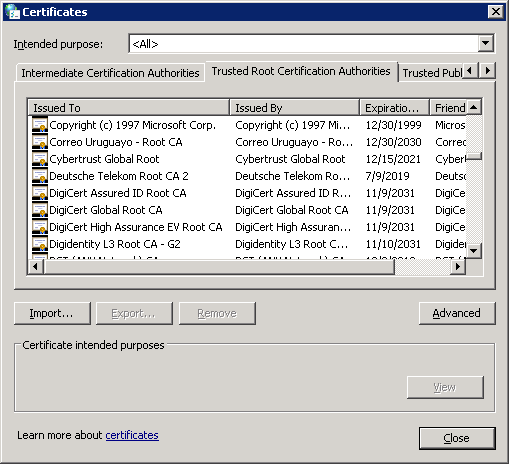Sort by the Issued To column header
This screenshot has width=509, height=464.
pyautogui.click(x=129, y=108)
